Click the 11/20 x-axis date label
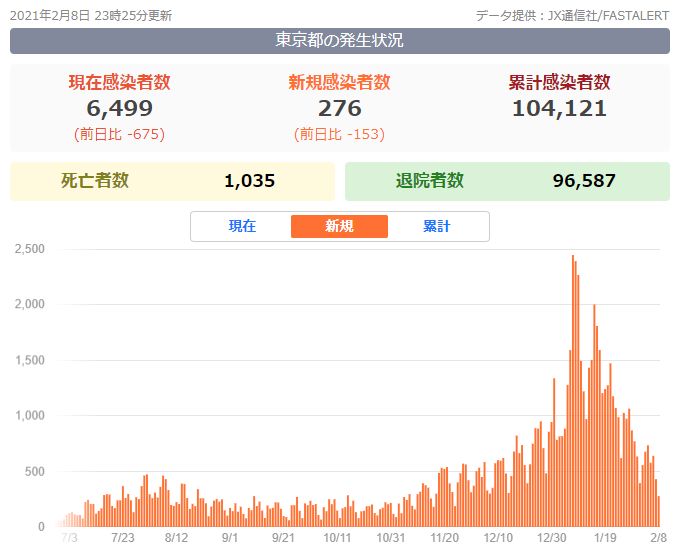The height and width of the screenshot is (552, 697). point(445,538)
